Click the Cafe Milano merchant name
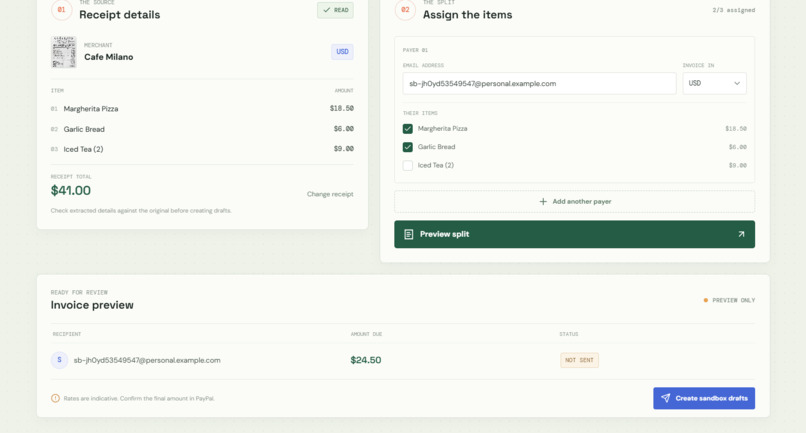 pyautogui.click(x=108, y=57)
